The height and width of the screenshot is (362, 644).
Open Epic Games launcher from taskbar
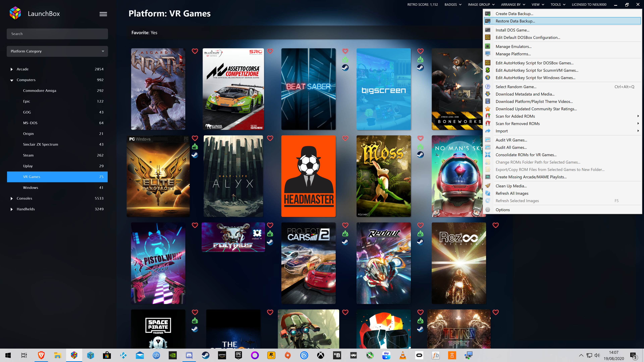(238, 355)
